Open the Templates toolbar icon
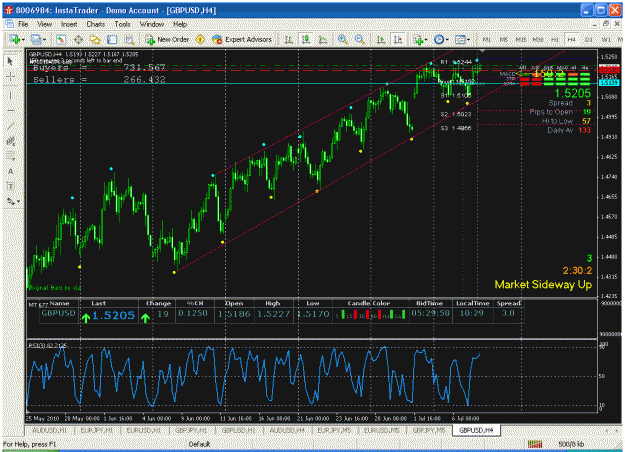Screen dimensions: 625x452 (x=460, y=39)
